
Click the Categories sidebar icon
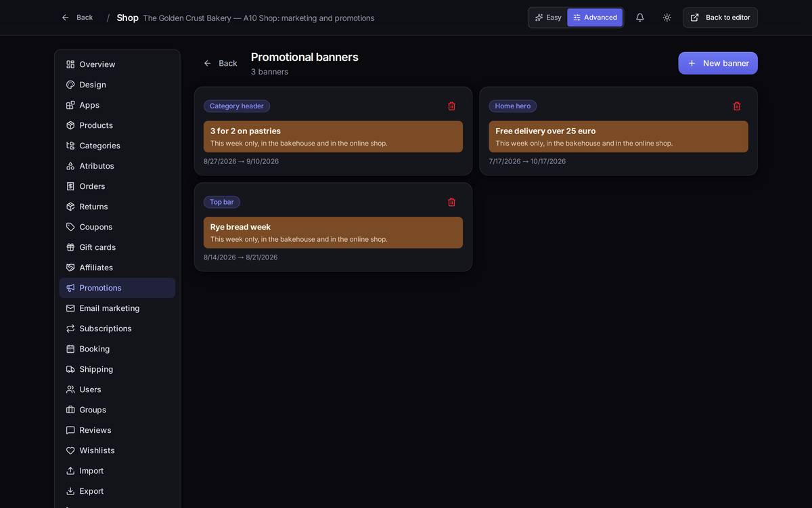pyautogui.click(x=70, y=146)
